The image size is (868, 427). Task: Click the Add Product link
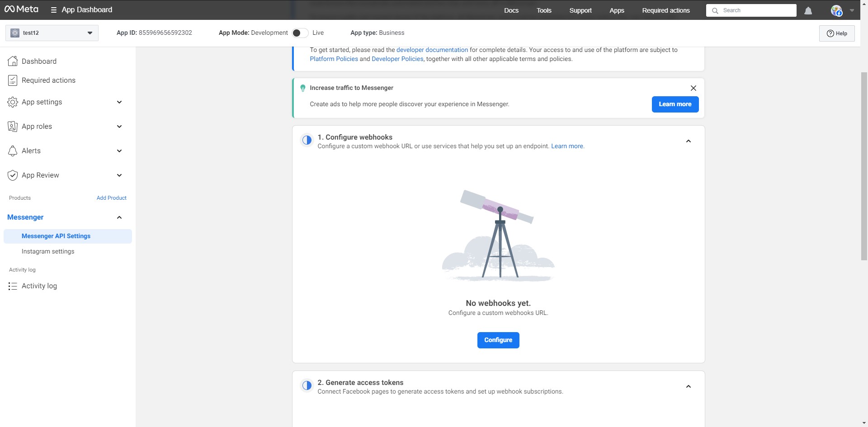tap(111, 198)
